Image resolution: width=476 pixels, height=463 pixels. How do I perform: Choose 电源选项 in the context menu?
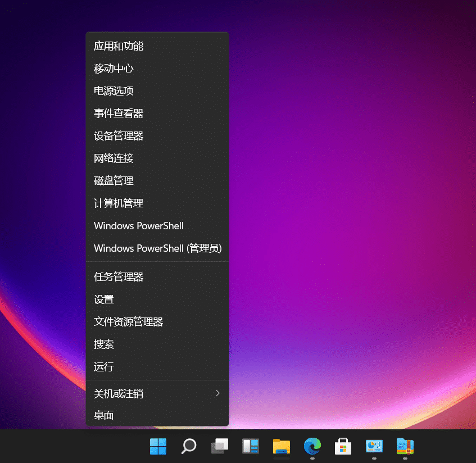157,91
